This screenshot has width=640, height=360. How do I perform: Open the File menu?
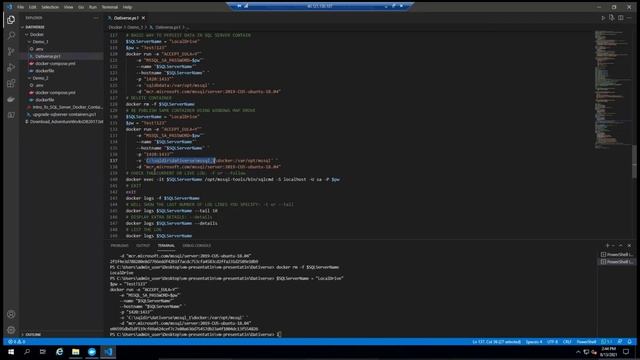coord(20,7)
